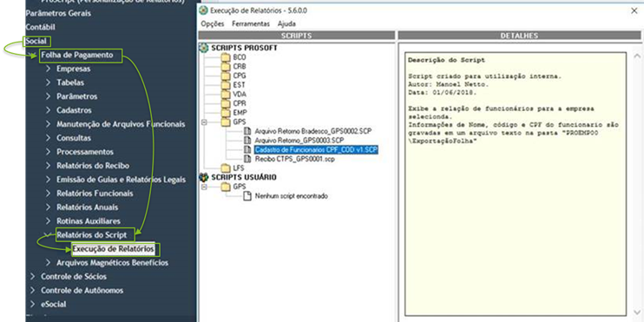Click the details panel scroll down arrow
The image size is (644, 322).
point(637,312)
